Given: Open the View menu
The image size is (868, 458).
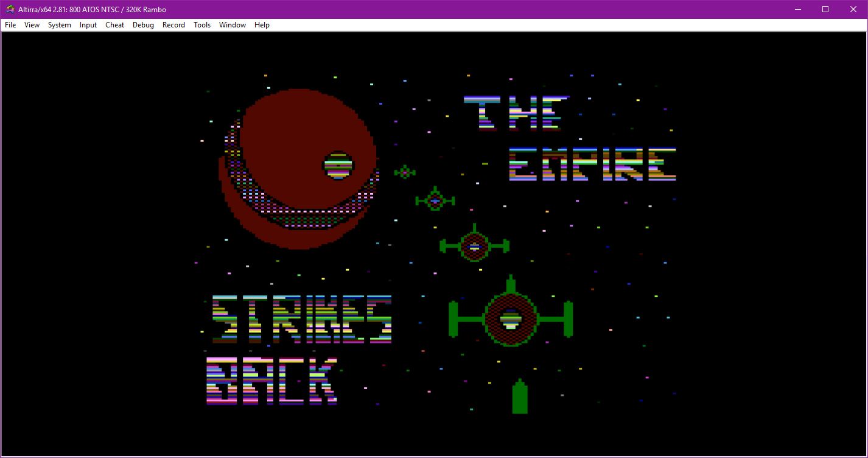Looking at the screenshot, I should tap(32, 25).
